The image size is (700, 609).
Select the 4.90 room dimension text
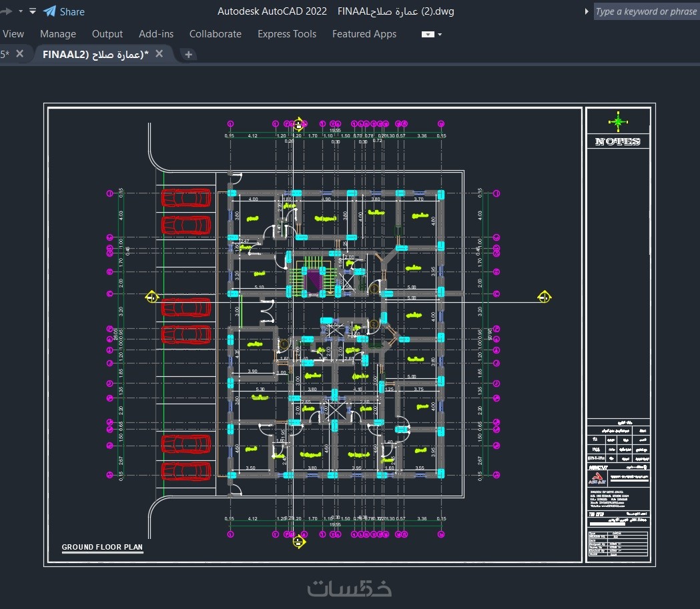(x=326, y=199)
